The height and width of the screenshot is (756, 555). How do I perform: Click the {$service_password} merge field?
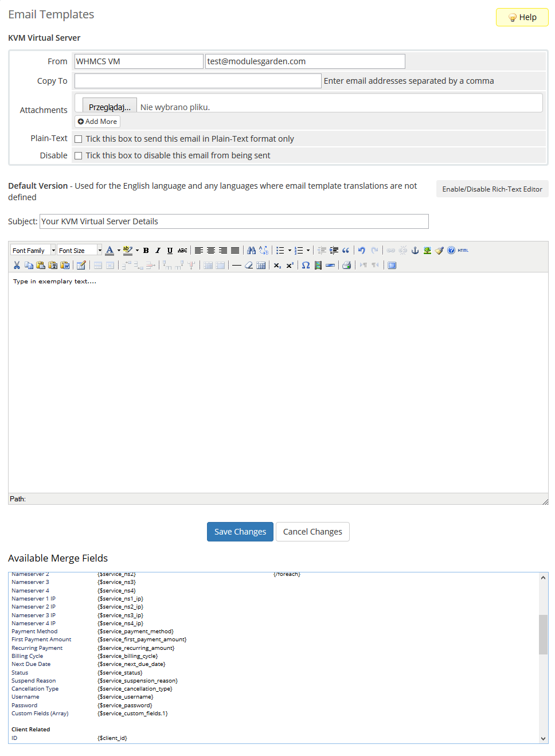click(x=125, y=706)
